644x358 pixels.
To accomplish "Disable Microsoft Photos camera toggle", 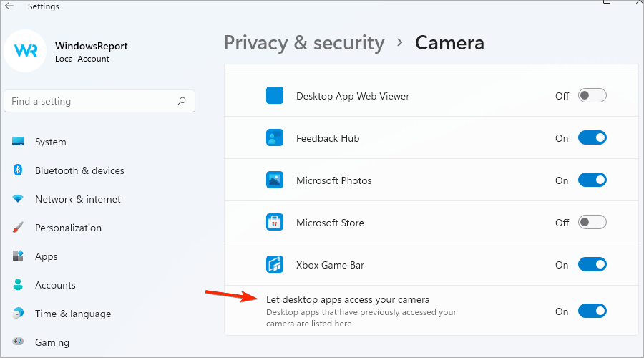I will click(x=592, y=180).
